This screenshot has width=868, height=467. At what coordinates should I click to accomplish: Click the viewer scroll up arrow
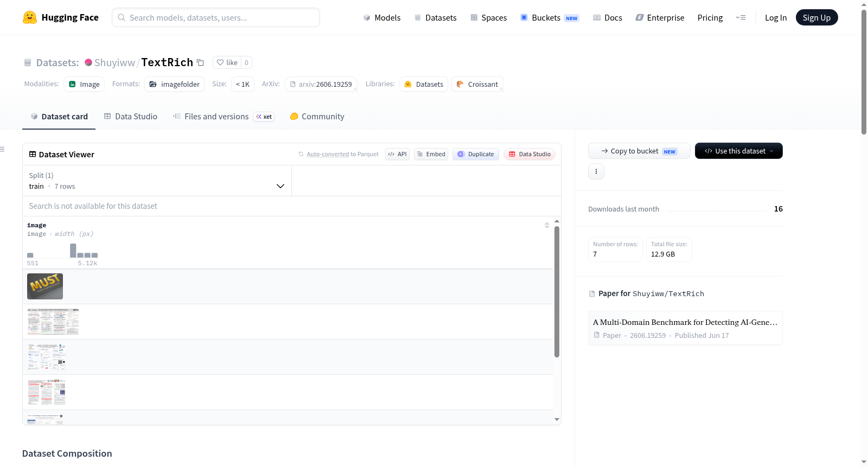(557, 221)
